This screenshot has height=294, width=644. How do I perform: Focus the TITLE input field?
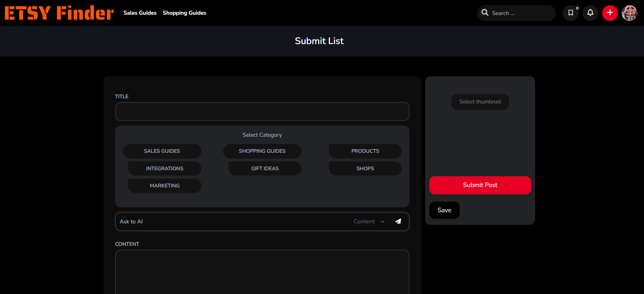[262, 112]
